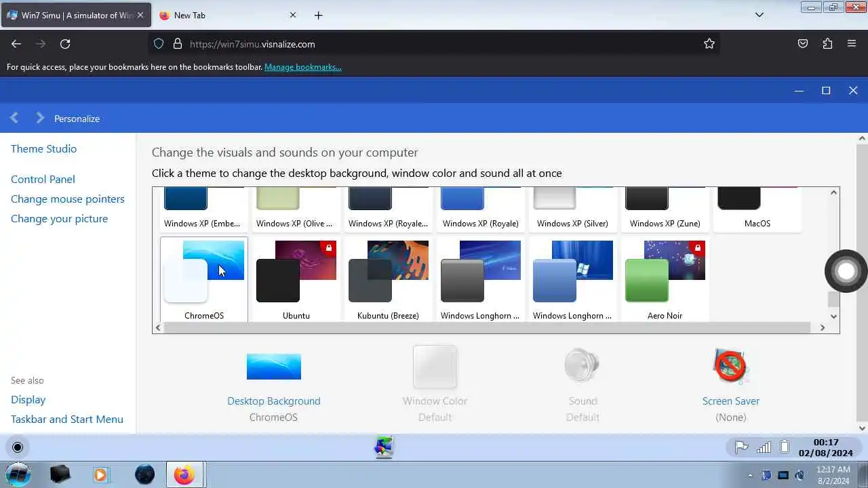Viewport: 868px width, 488px height.
Task: Click network signal icon in simulator tray
Action: 764,447
